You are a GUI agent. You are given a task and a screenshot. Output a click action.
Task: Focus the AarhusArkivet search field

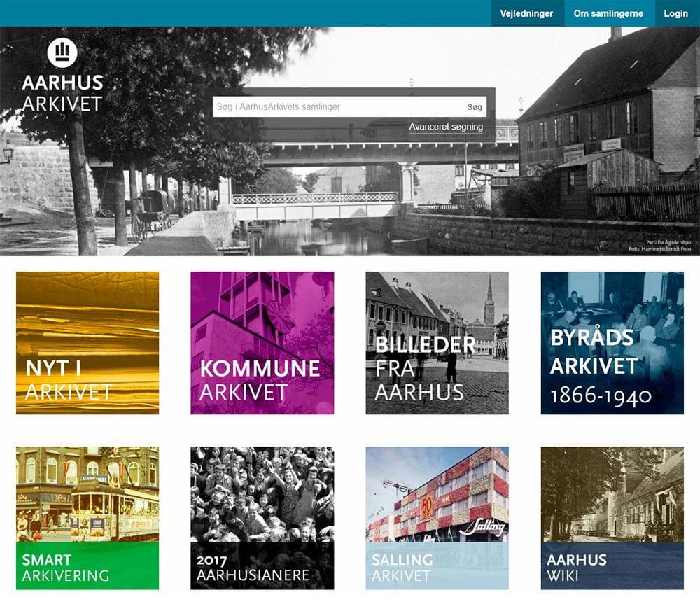pos(338,106)
